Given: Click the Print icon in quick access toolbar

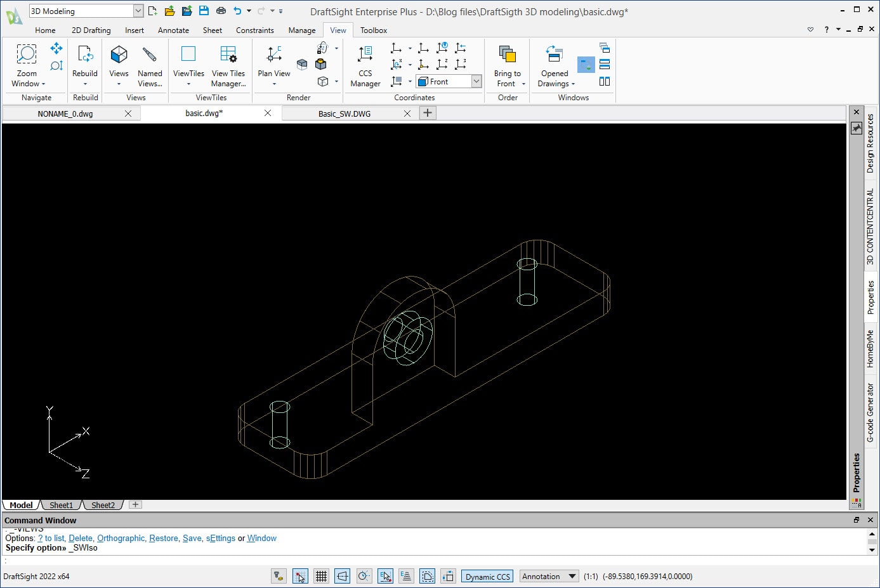Looking at the screenshot, I should coord(221,11).
